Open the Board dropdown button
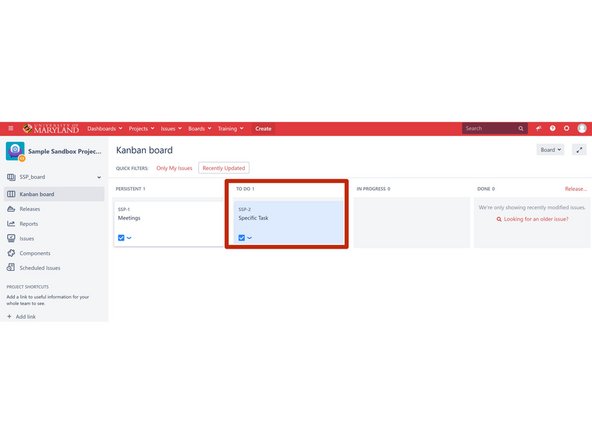The width and height of the screenshot is (592, 444). point(550,150)
